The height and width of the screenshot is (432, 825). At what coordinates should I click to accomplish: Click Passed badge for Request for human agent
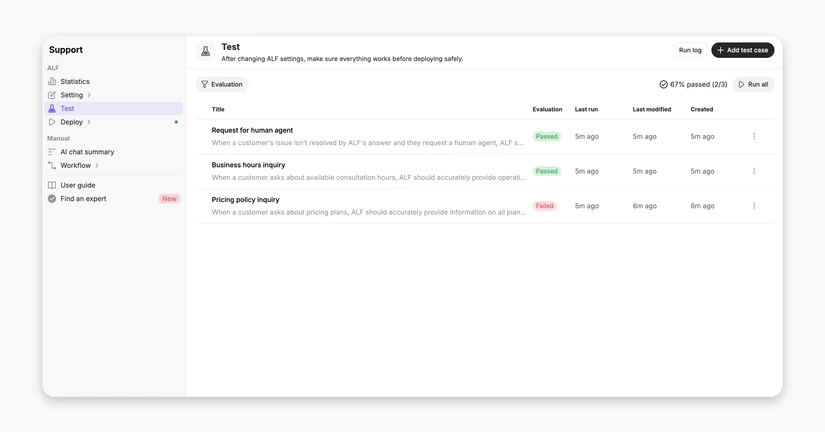(x=547, y=136)
